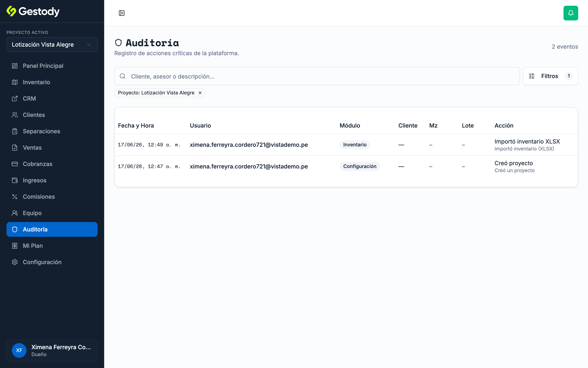Click the user email in the Creó proyecto row
588x368 pixels.
pos(249,166)
